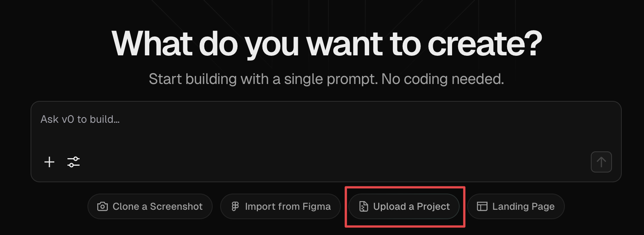The height and width of the screenshot is (235, 644).
Task: Click the layout icon on Landing Page
Action: 482,206
